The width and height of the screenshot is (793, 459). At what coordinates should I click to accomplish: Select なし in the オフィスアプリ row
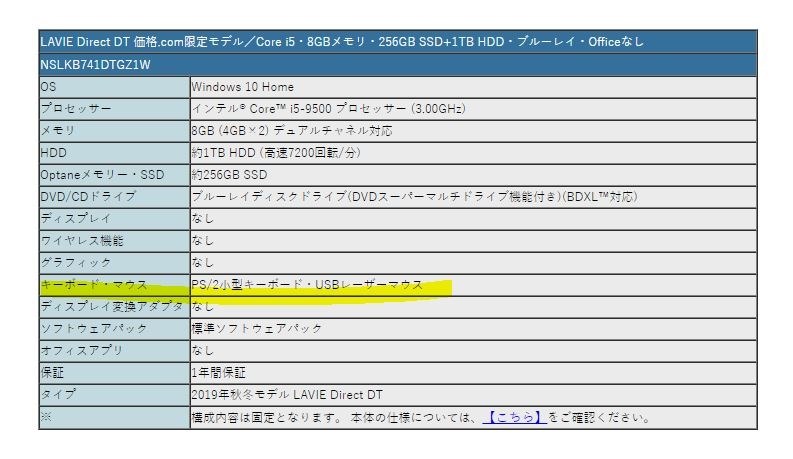[202, 350]
